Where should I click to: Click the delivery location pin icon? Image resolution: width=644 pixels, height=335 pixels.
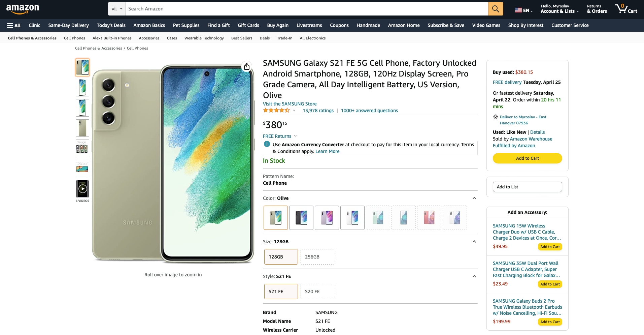point(495,117)
